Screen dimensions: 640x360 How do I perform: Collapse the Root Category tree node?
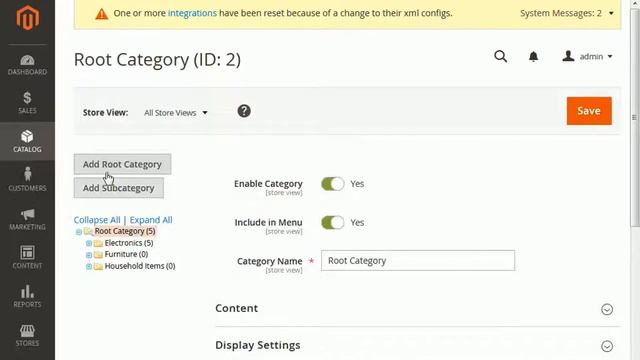coord(79,232)
